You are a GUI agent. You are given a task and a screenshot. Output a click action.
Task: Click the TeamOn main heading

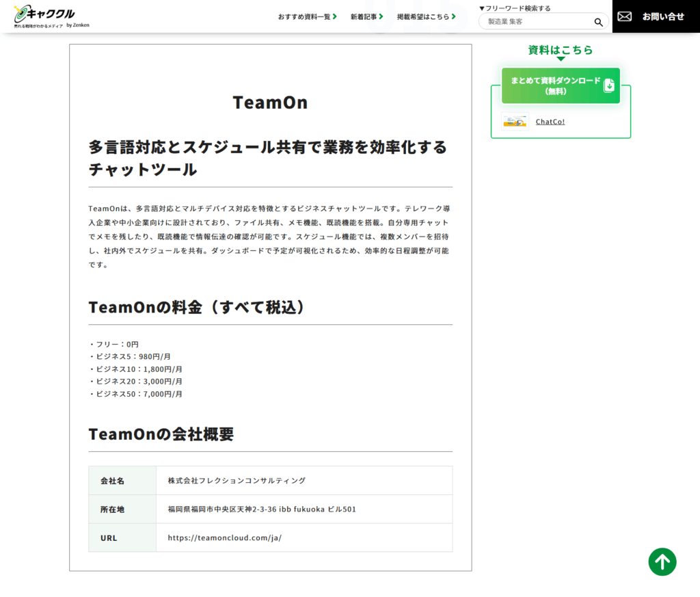tap(270, 103)
